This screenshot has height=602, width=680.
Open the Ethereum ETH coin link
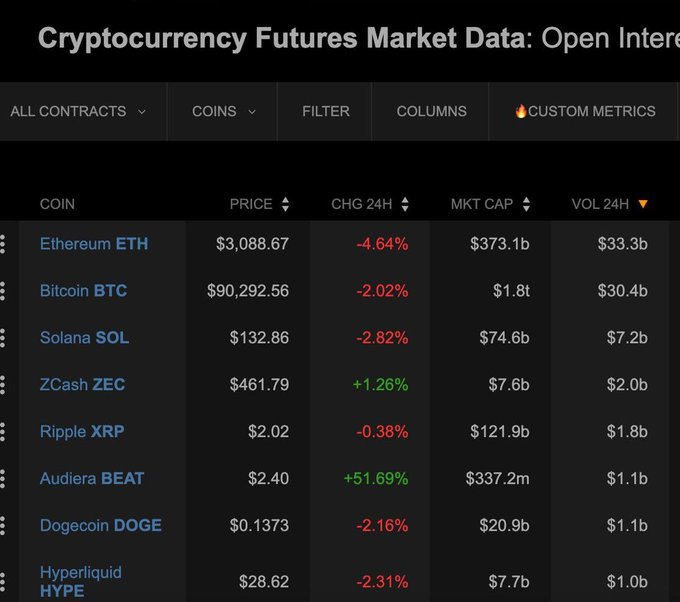pos(94,244)
